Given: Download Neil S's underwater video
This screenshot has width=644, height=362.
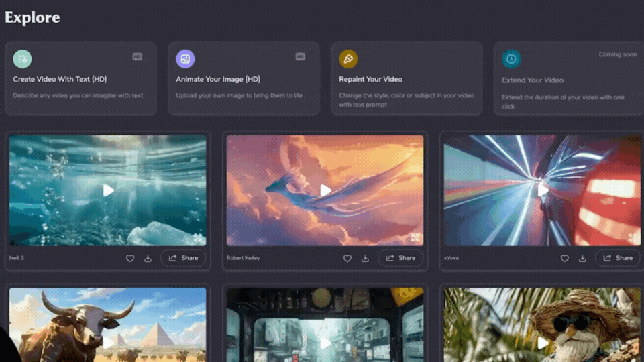Looking at the screenshot, I should pyautogui.click(x=148, y=258).
